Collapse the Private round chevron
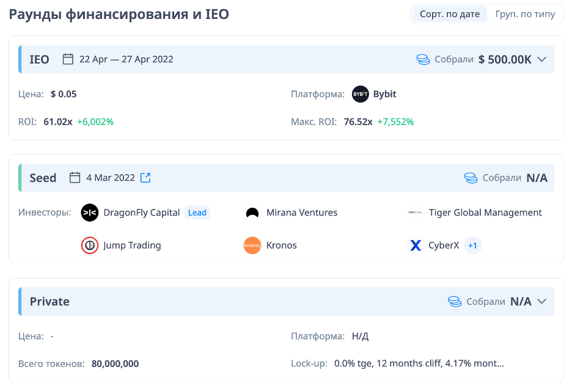 click(x=541, y=302)
